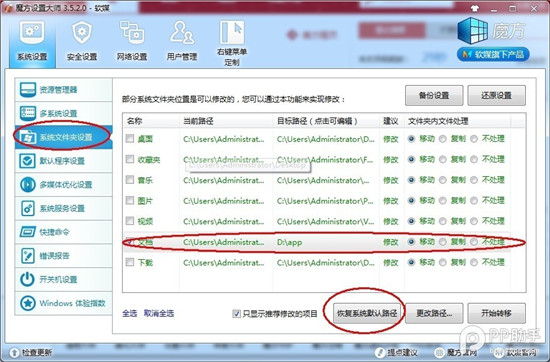This screenshot has width=550, height=362.
Task: Click 提点建议 in status bar
Action: point(396,352)
